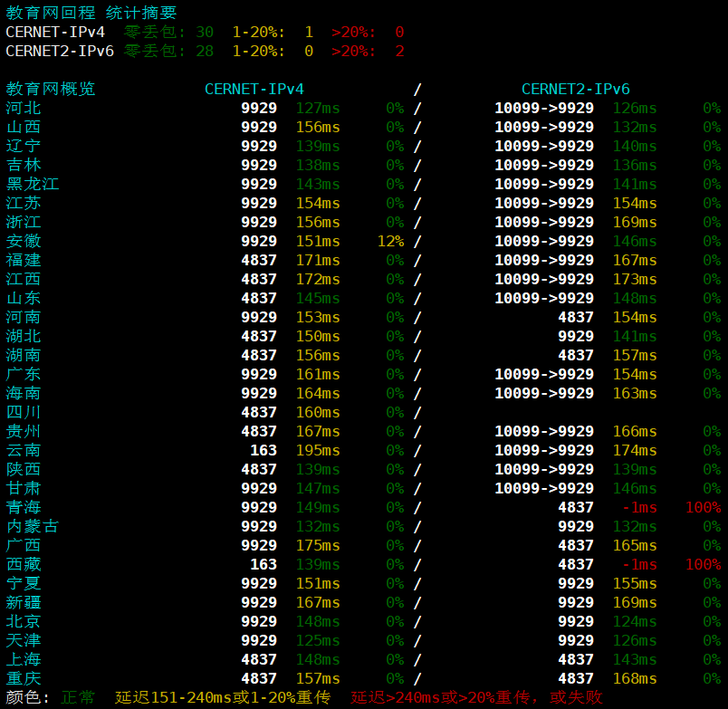Click 143ms IPv4 latency for 黑龙江
Screen dimensions: 728x709
(318, 185)
